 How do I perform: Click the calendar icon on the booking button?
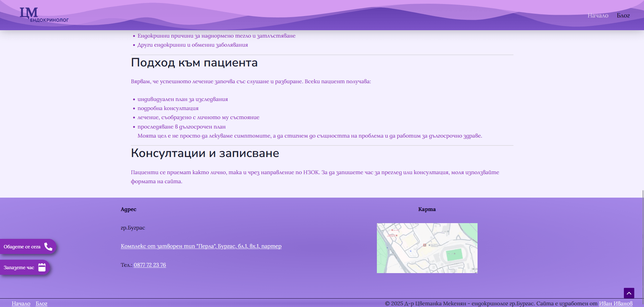(x=42, y=267)
